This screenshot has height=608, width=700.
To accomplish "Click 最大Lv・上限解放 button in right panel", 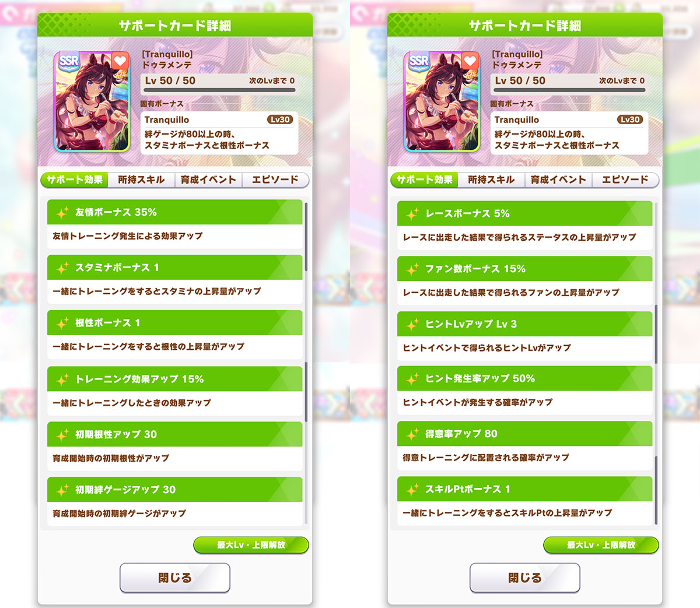I will [x=601, y=545].
